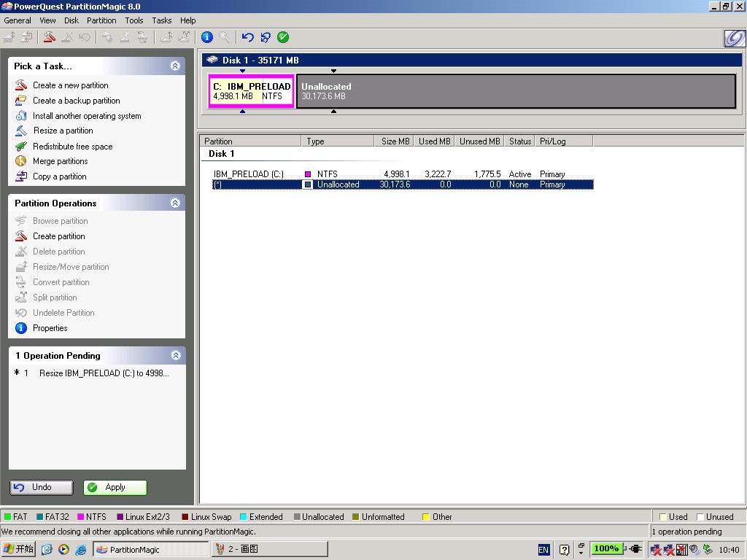The height and width of the screenshot is (560, 747).
Task: Click the Unused MB column header
Action: [480, 141]
